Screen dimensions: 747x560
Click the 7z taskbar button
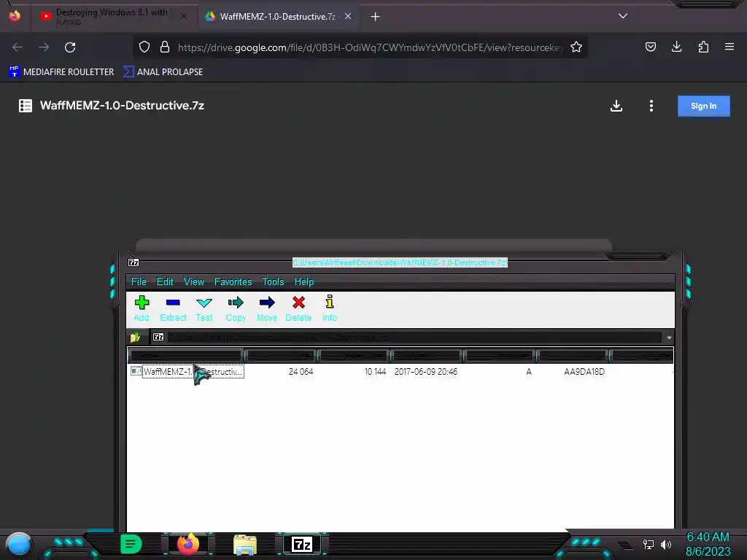pos(302,544)
